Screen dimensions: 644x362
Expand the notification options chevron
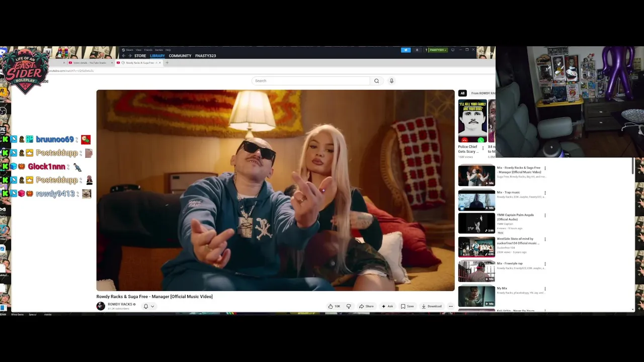coord(152,306)
